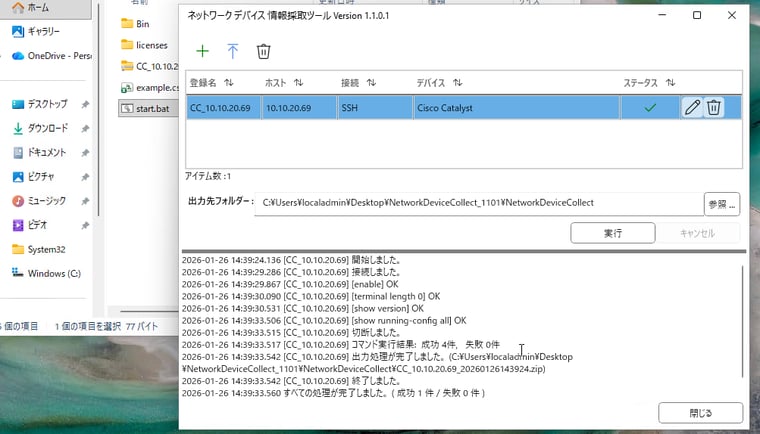
Task: Click the toolbar trash delete icon
Action: tap(263, 51)
